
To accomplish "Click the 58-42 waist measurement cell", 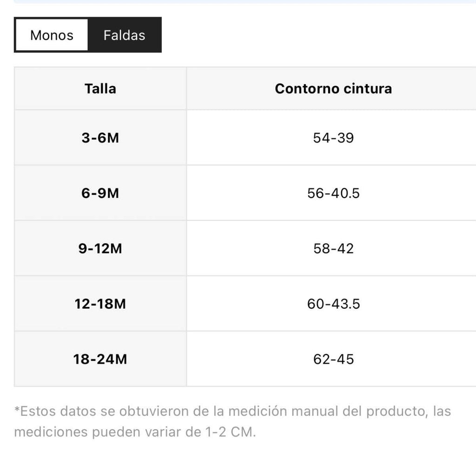I will click(x=333, y=248).
